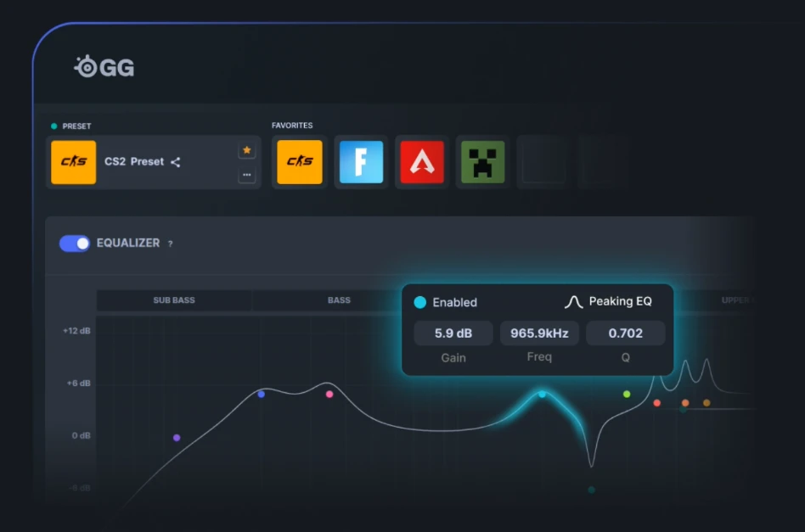The image size is (805, 532).
Task: Select the pink EQ node
Action: tap(329, 394)
